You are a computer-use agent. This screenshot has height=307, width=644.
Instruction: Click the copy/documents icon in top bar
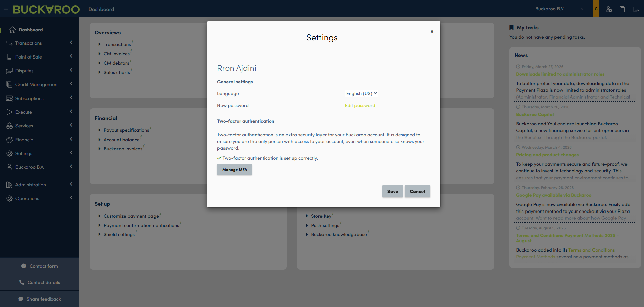622,9
